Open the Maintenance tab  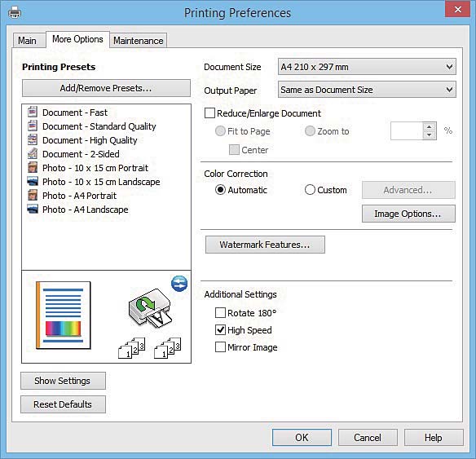point(138,41)
